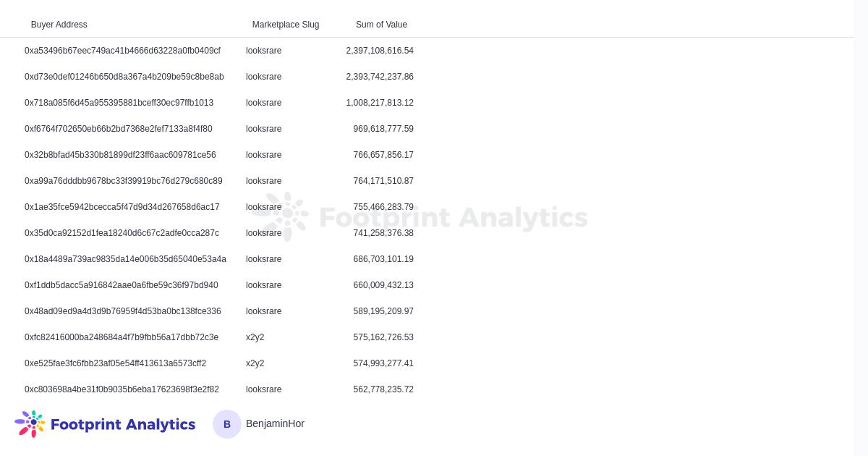The image size is (868, 456).
Task: Click the center Footprint Analytics watermark
Action: click(x=427, y=217)
